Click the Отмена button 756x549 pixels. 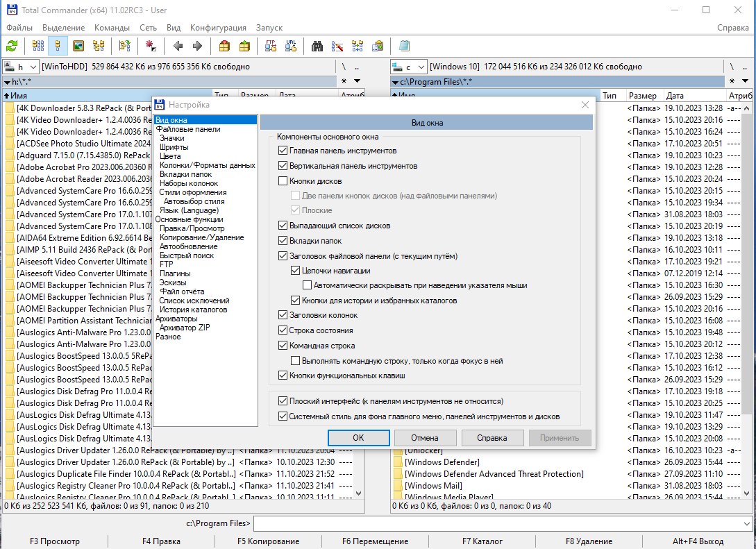425,438
